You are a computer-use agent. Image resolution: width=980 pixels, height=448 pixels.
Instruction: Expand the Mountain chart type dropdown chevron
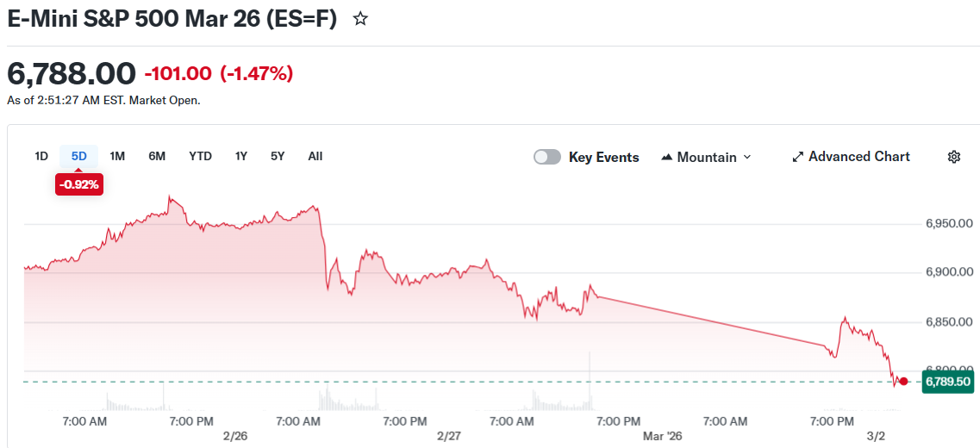click(747, 157)
